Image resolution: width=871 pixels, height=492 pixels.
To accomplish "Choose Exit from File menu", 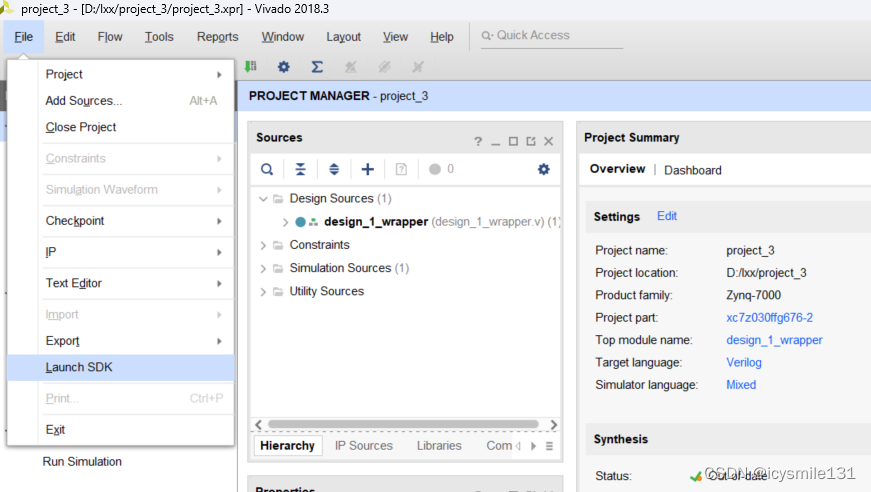I will tap(121, 430).
